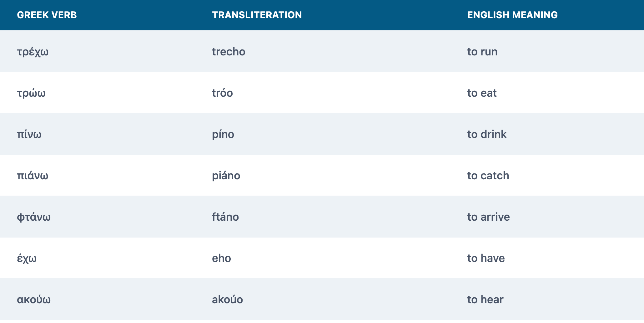Click the meaning 'to catch'
The height and width of the screenshot is (323, 644).
(x=488, y=176)
